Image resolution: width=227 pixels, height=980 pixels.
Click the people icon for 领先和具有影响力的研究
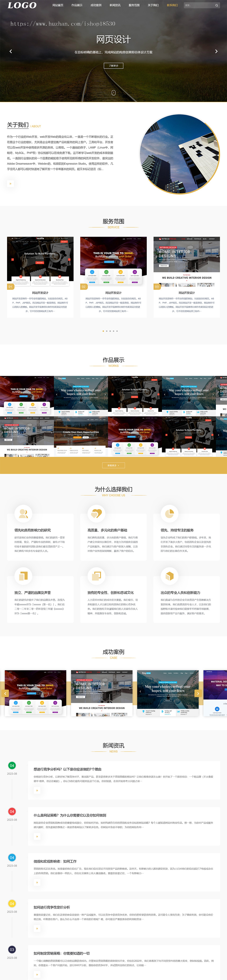(x=23, y=514)
